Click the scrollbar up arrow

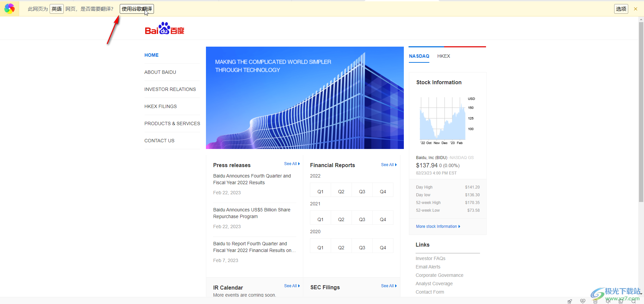click(641, 19)
